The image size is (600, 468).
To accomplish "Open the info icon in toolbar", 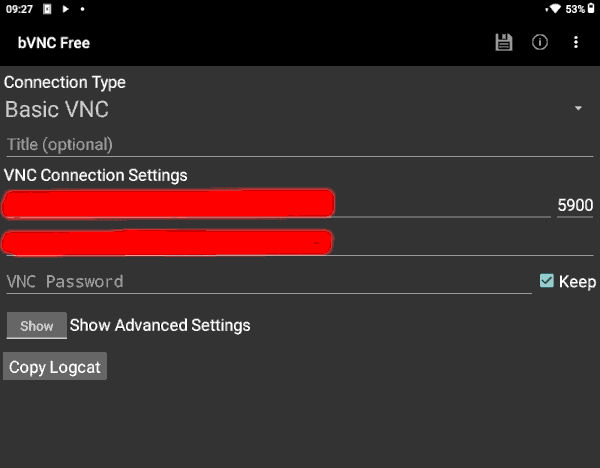I will pos(540,42).
